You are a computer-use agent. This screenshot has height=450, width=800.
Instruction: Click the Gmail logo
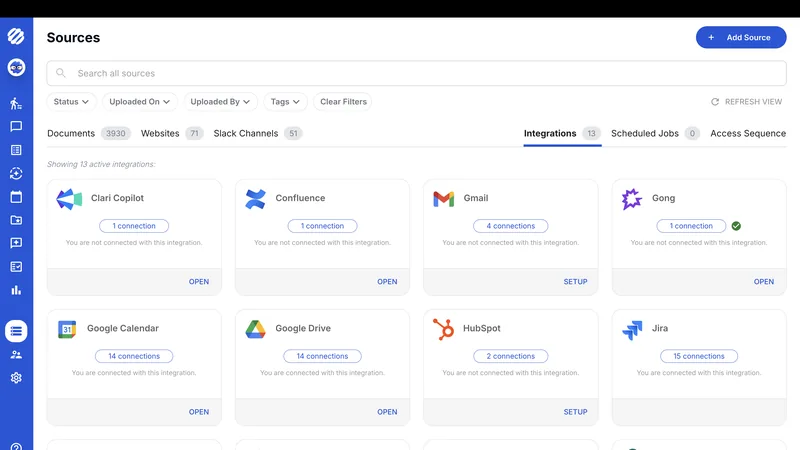click(443, 199)
